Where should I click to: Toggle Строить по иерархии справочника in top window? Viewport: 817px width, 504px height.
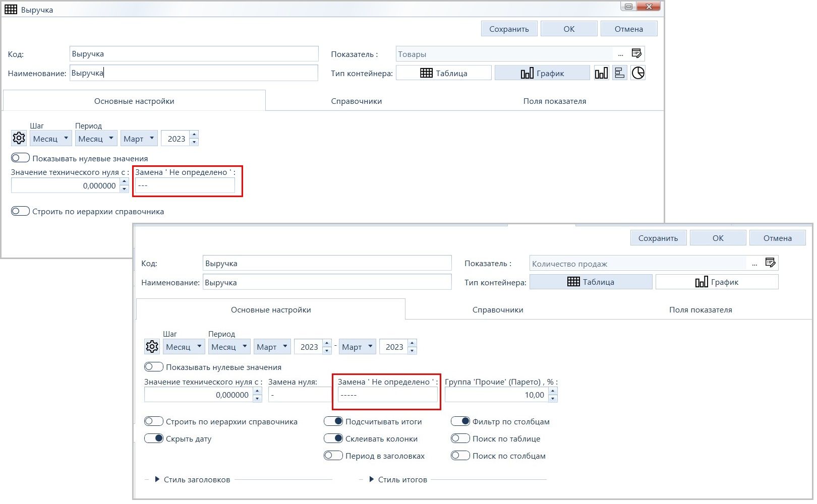[20, 211]
